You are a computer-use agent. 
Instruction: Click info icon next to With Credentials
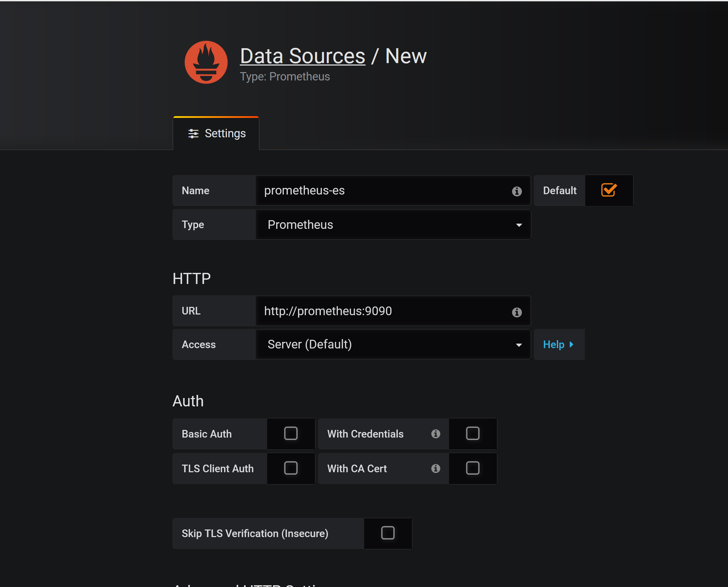(436, 434)
